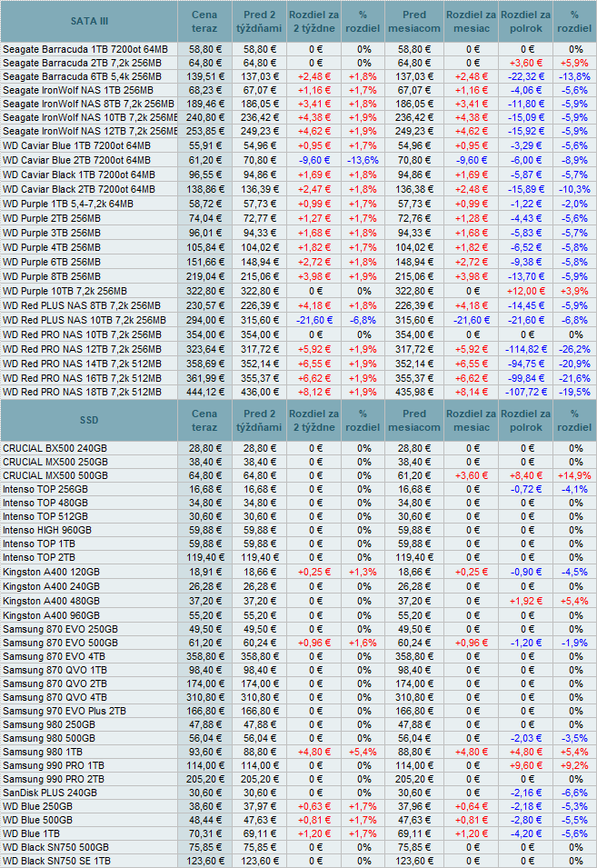
Task: Click the +5,9% value for Seagate Barracuda 2TB
Action: tap(575, 63)
